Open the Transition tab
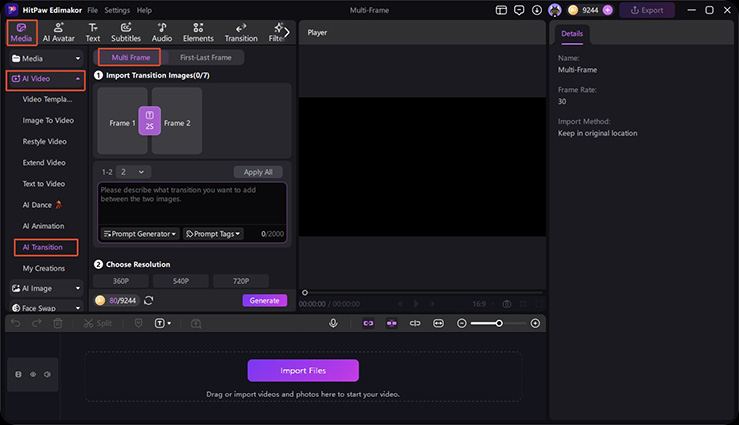 241,33
